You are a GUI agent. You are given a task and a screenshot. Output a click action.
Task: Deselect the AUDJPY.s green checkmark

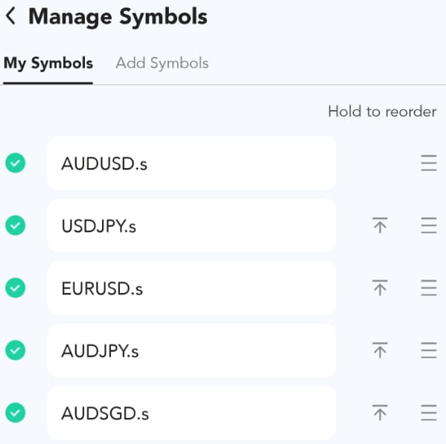coord(15,350)
